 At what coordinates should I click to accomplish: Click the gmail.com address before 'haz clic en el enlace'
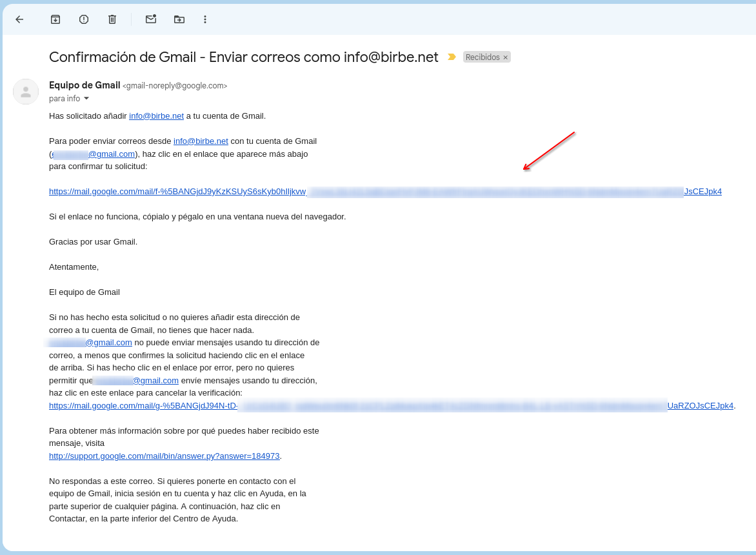click(x=93, y=154)
